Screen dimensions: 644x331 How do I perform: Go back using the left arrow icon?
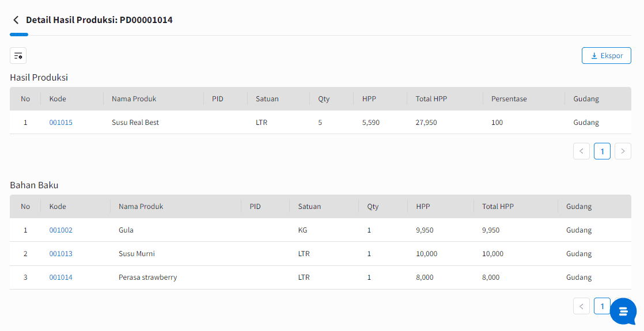click(x=16, y=20)
